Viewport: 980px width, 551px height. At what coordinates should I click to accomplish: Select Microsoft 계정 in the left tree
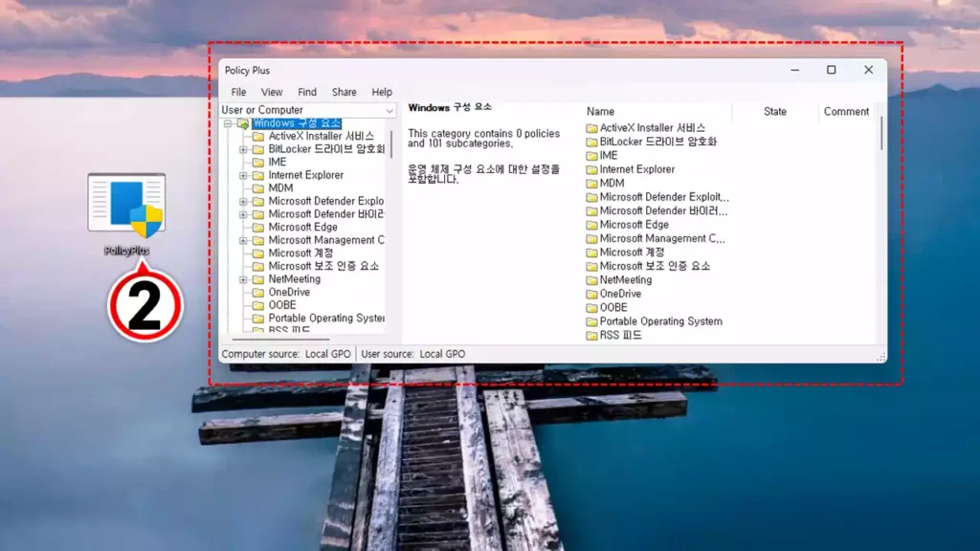pyautogui.click(x=301, y=253)
